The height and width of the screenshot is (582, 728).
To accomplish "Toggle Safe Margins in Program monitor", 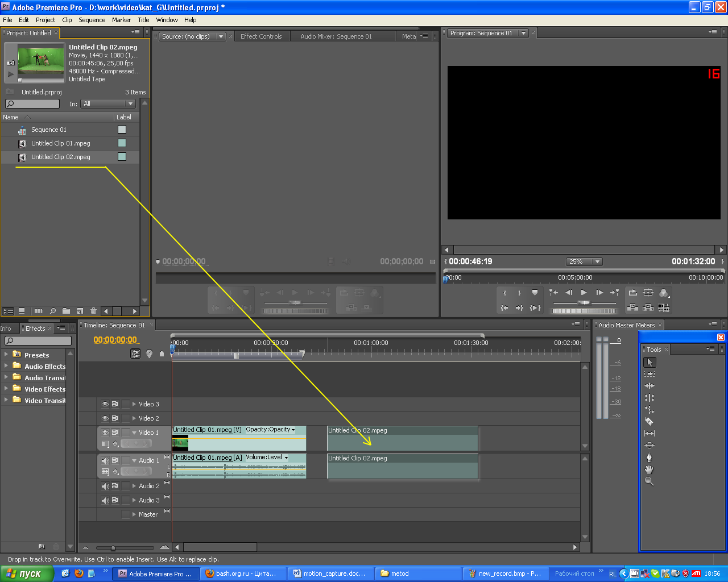I will pos(648,293).
